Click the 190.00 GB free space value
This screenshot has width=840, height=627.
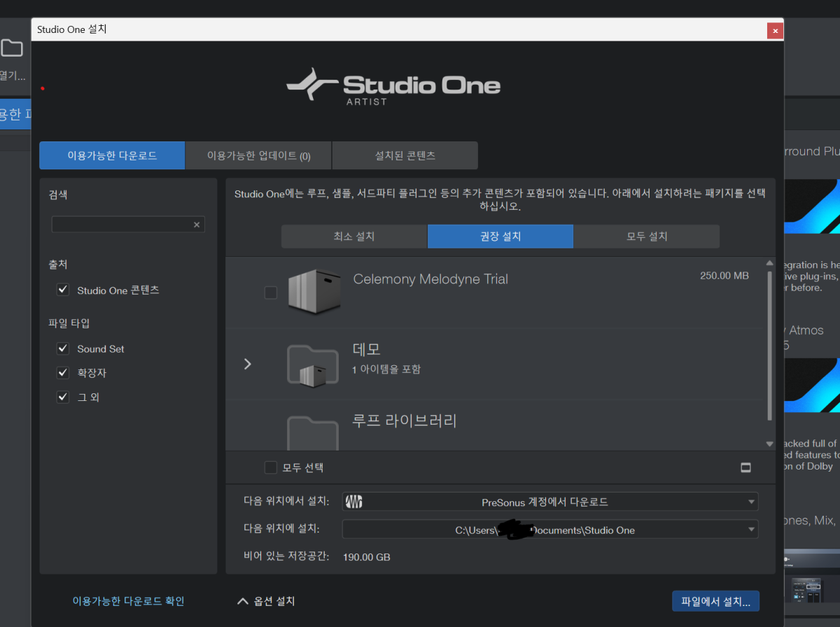tap(367, 557)
